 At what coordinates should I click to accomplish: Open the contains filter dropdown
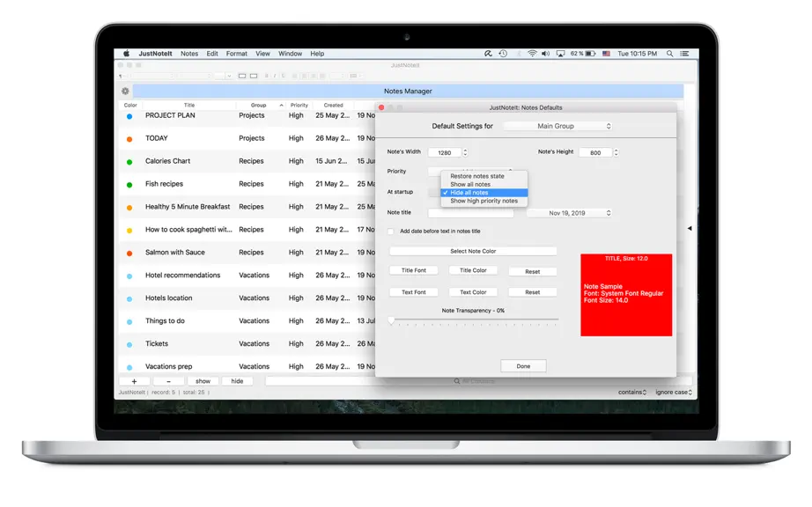click(x=631, y=393)
